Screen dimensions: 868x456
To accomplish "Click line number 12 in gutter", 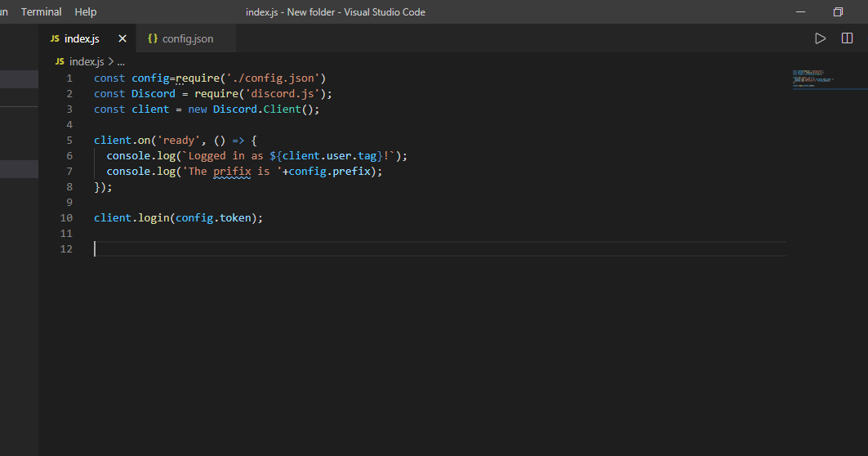I will coord(66,248).
